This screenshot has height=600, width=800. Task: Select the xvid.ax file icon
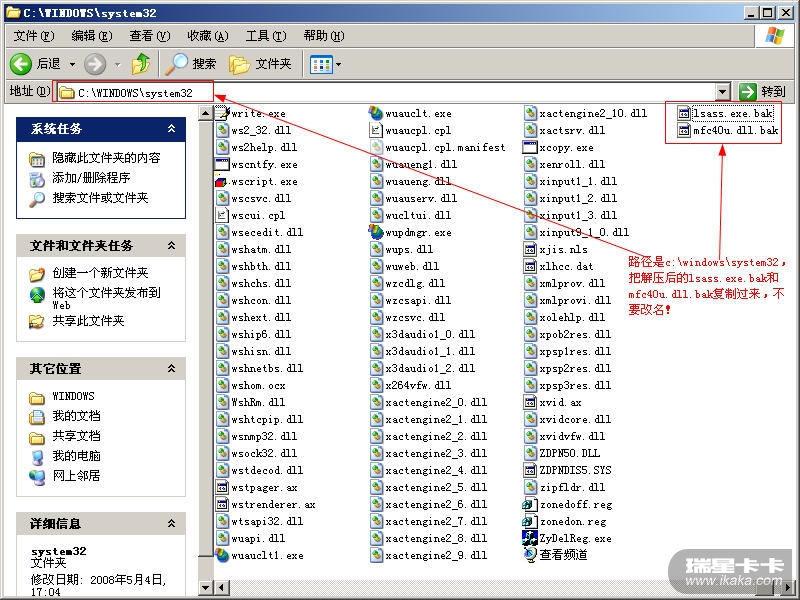click(x=530, y=402)
